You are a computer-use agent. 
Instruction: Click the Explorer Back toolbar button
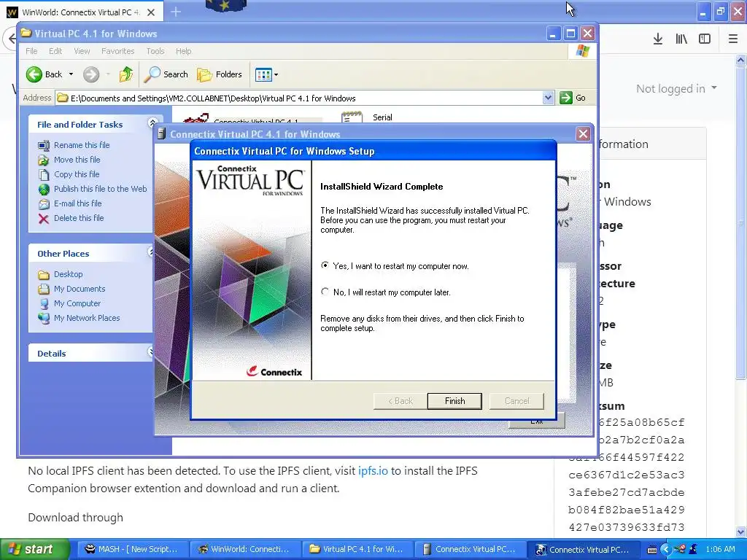tap(44, 74)
